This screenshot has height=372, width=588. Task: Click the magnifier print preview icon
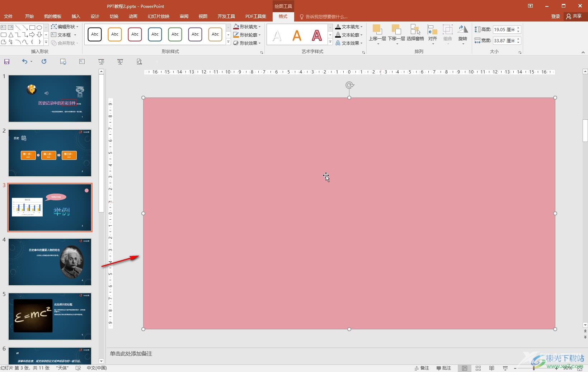(x=139, y=62)
